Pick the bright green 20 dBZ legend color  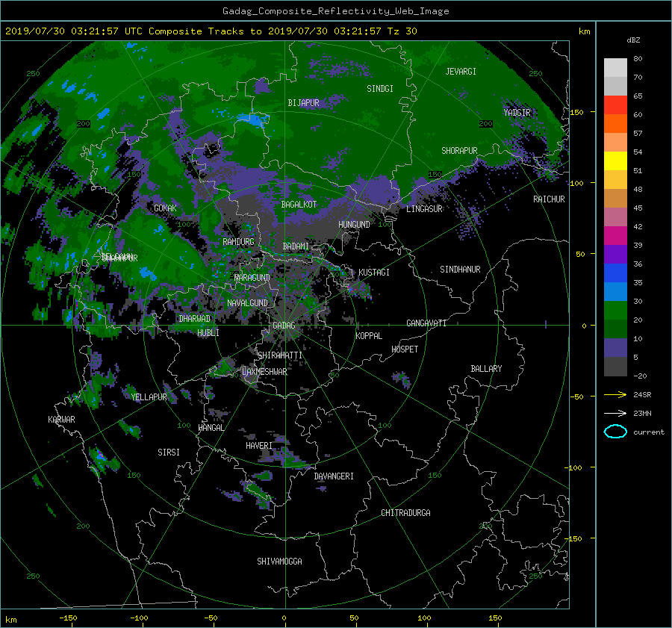pyautogui.click(x=615, y=310)
